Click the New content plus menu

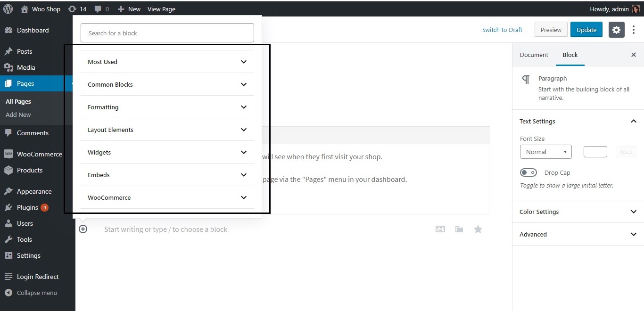click(x=129, y=9)
